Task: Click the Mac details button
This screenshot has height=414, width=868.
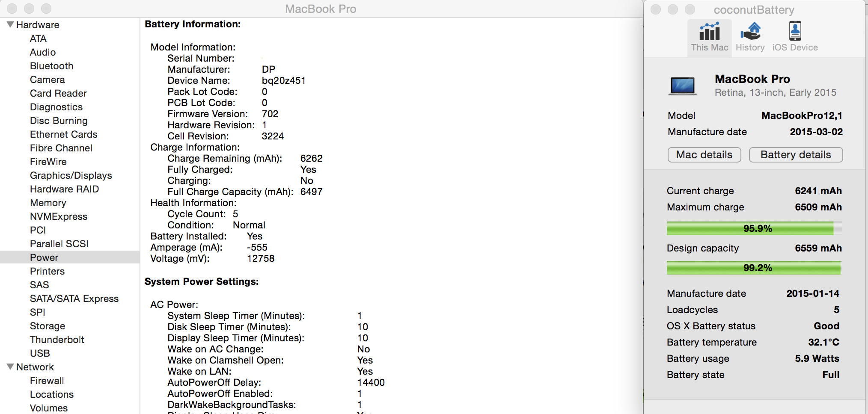Action: coord(704,155)
